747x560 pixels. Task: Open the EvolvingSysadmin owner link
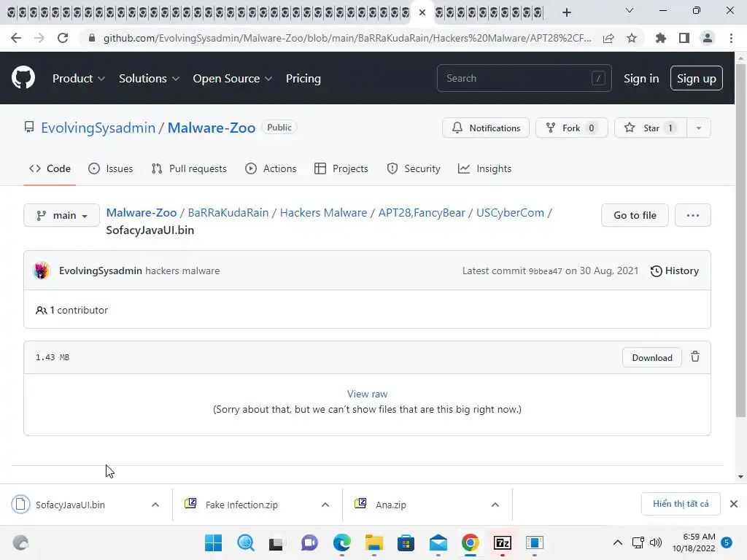(x=98, y=128)
